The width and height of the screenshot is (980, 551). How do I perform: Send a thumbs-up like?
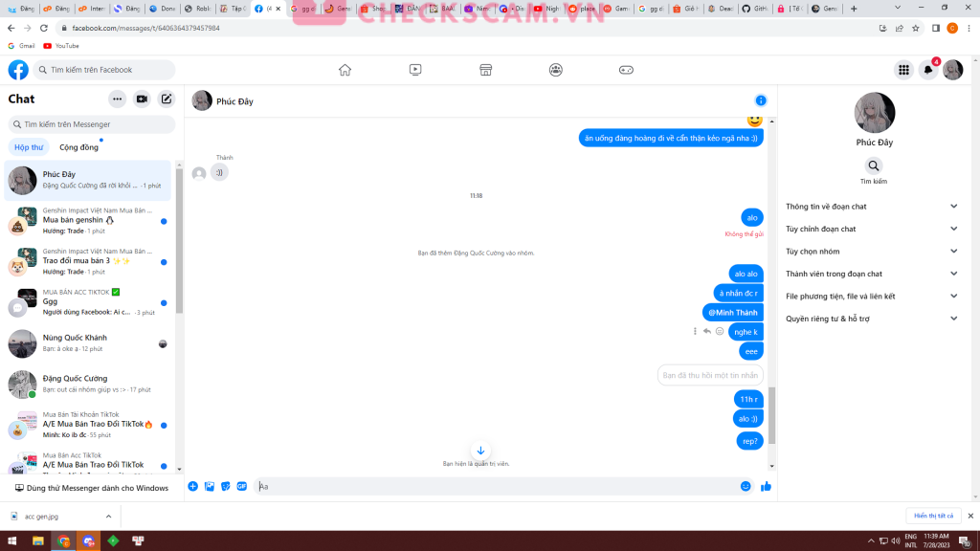coord(766,487)
